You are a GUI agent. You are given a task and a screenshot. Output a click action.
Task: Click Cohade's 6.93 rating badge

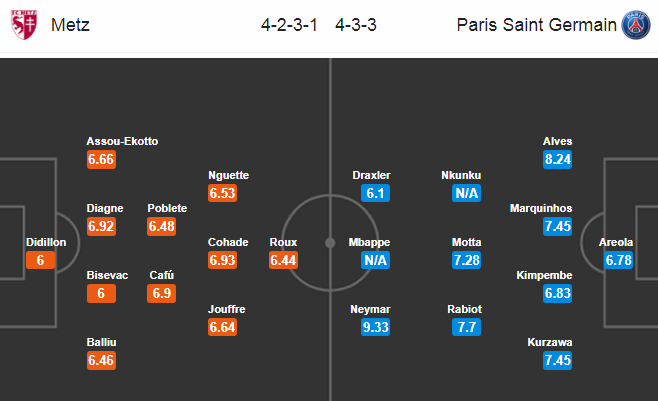point(222,260)
